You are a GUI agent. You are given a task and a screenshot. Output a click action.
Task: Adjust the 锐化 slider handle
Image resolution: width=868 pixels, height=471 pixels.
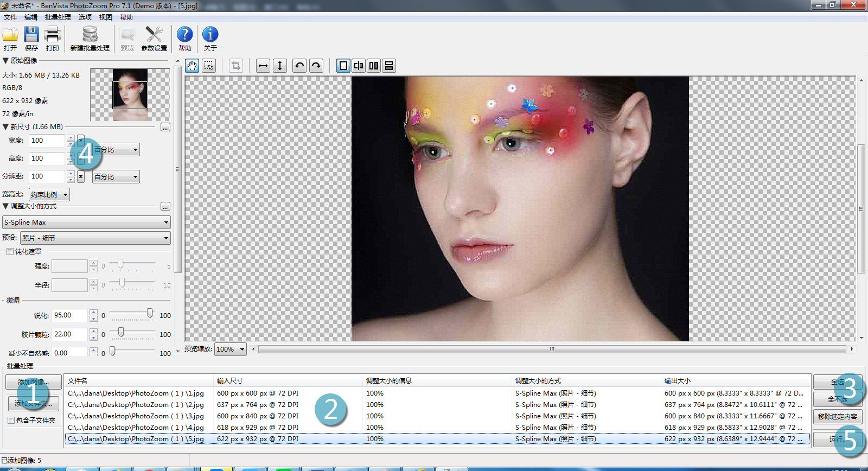point(150,314)
